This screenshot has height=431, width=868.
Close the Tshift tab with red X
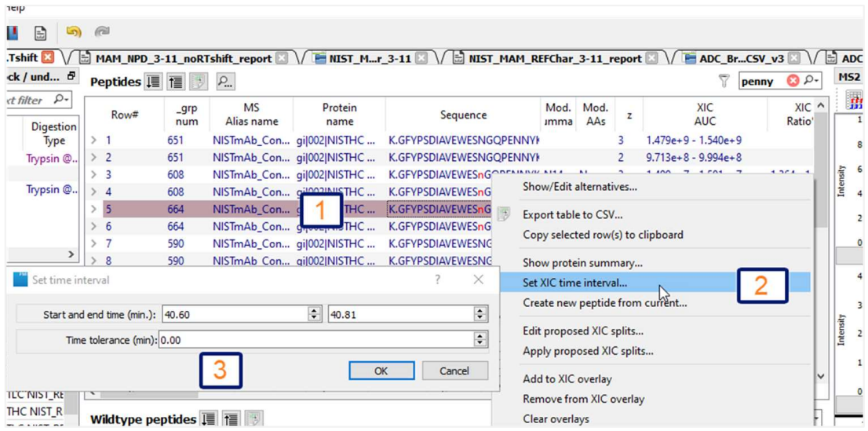48,57
